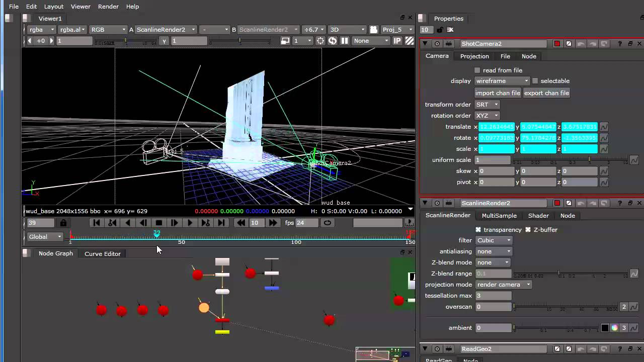Open the MultiSample tab

[x=499, y=216]
